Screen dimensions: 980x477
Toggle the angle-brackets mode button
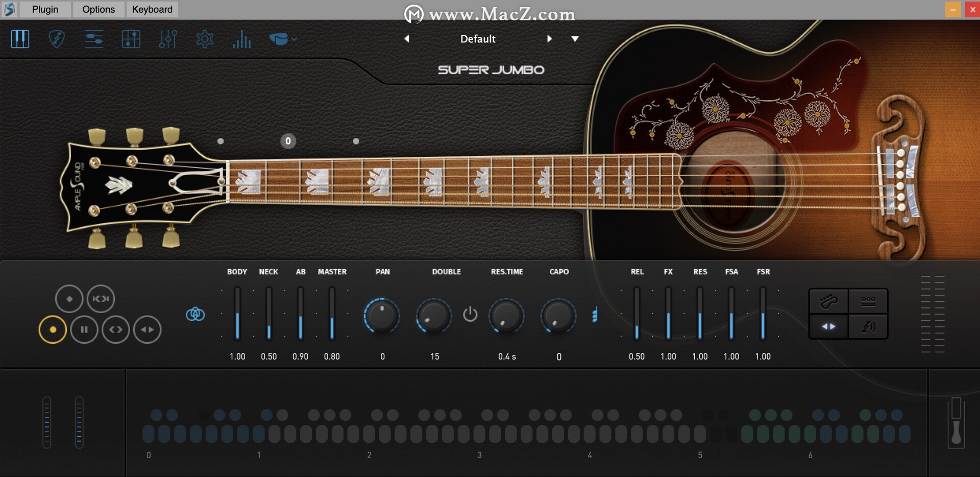[116, 329]
